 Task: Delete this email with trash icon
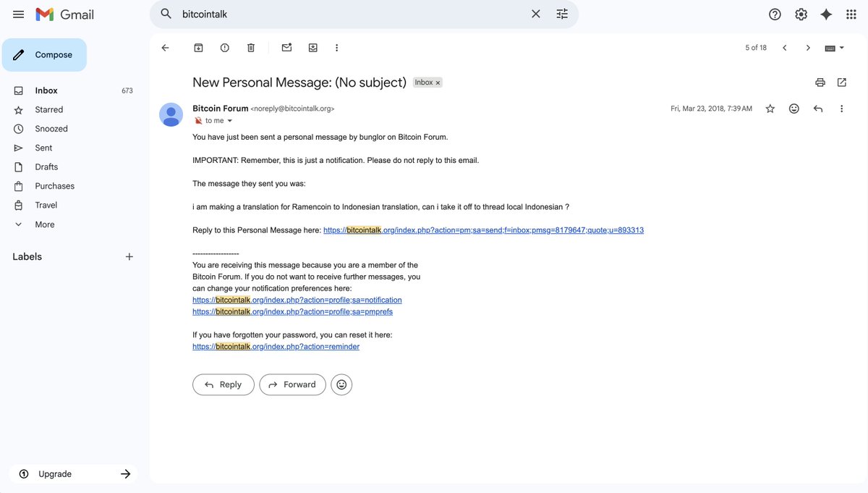251,48
